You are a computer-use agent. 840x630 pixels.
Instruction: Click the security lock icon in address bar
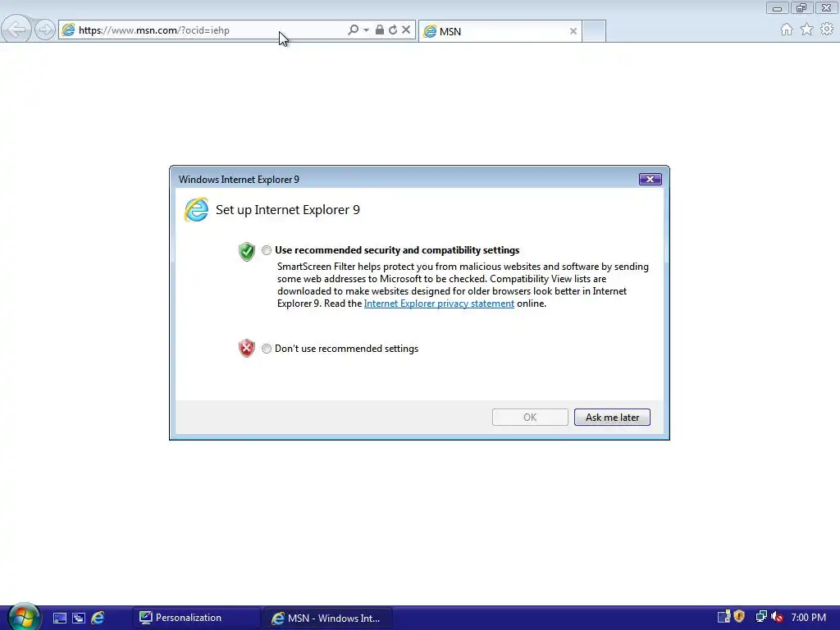(379, 30)
